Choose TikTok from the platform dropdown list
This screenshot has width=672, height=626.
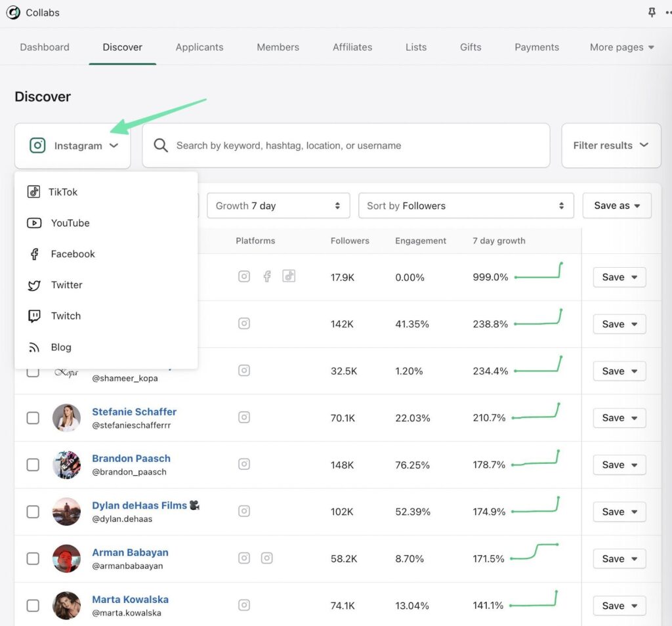(62, 192)
